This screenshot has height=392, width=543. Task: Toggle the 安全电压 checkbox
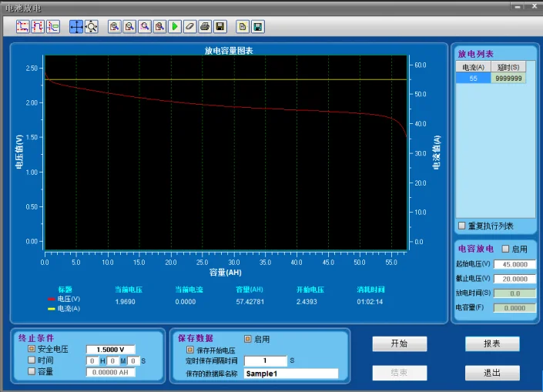tap(32, 349)
